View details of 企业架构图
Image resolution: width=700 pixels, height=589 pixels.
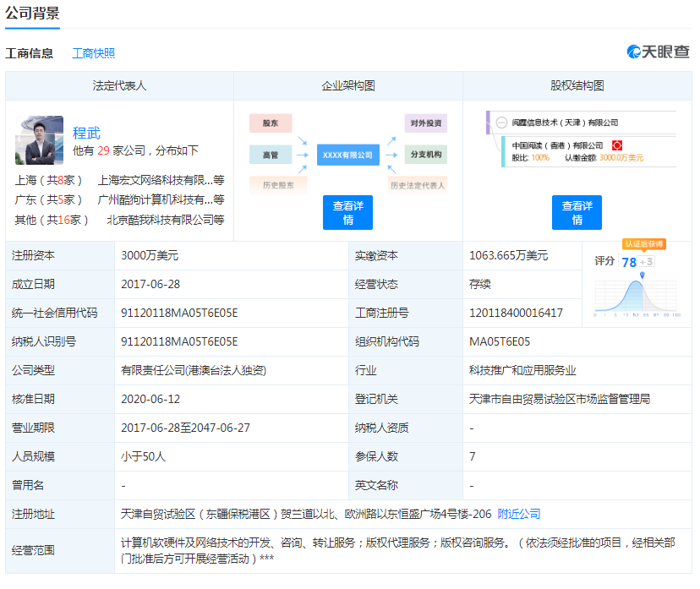pyautogui.click(x=347, y=212)
